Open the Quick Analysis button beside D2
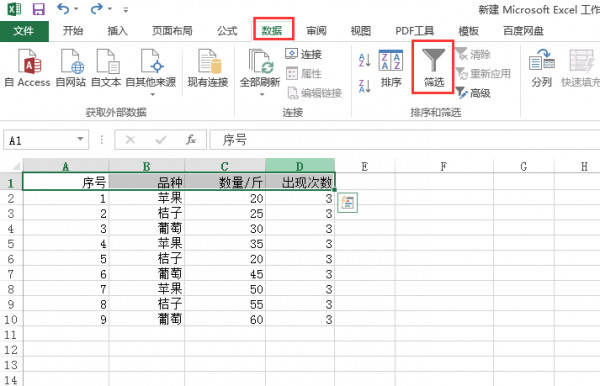This screenshot has width=600, height=386. 347,203
